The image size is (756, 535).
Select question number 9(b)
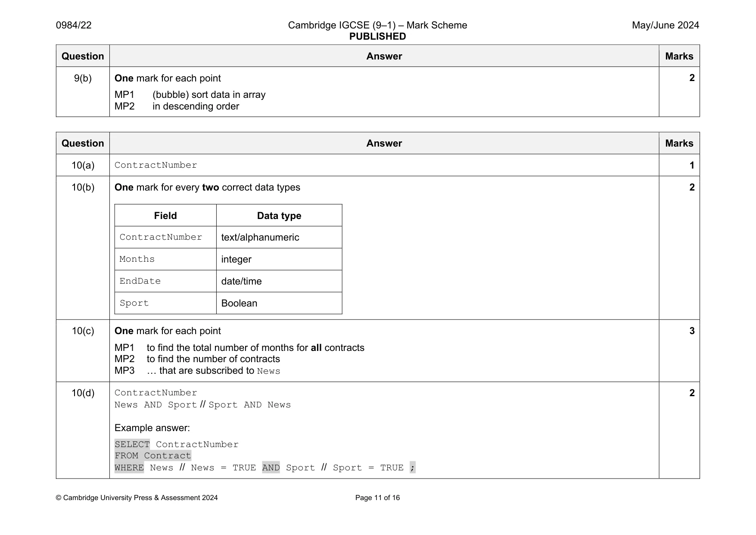point(83,78)
